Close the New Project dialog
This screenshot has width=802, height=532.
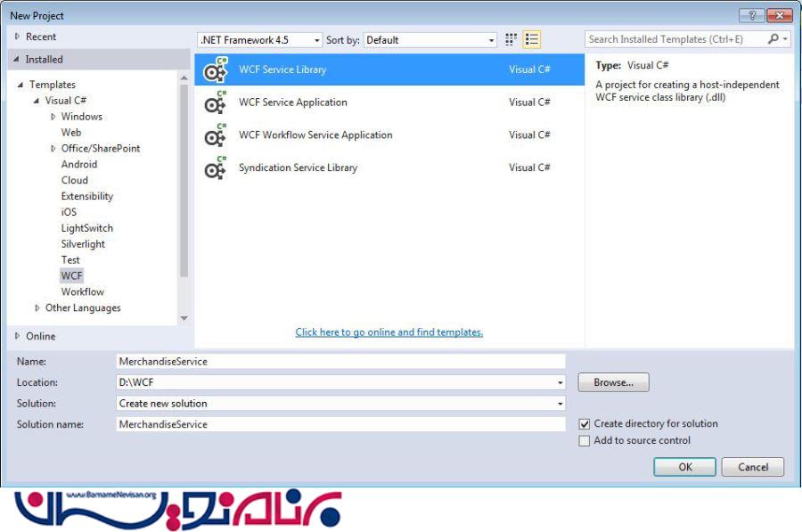[x=779, y=15]
